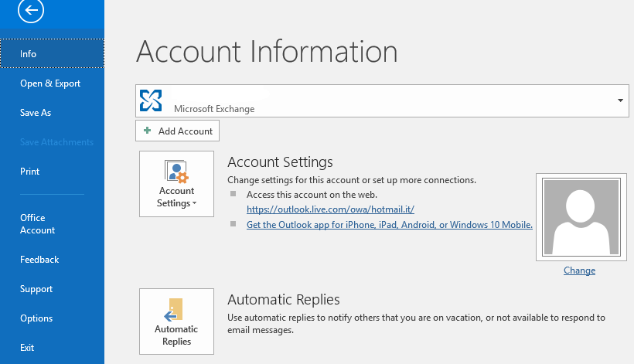Click the Automatic Replies heading text

[x=284, y=299]
